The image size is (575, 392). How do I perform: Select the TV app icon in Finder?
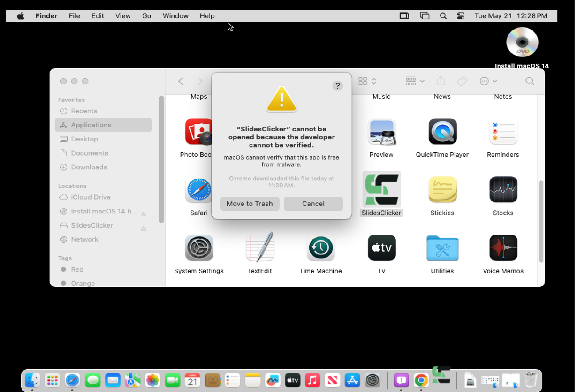(x=382, y=248)
